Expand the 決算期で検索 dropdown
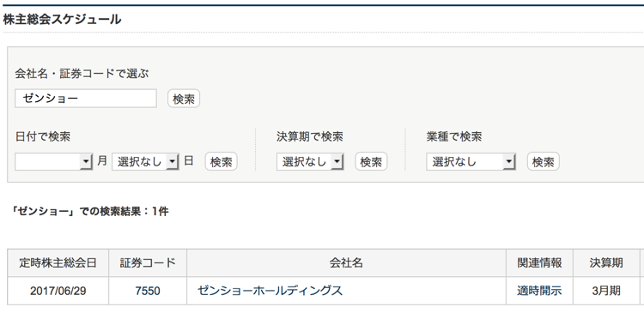 click(x=310, y=161)
